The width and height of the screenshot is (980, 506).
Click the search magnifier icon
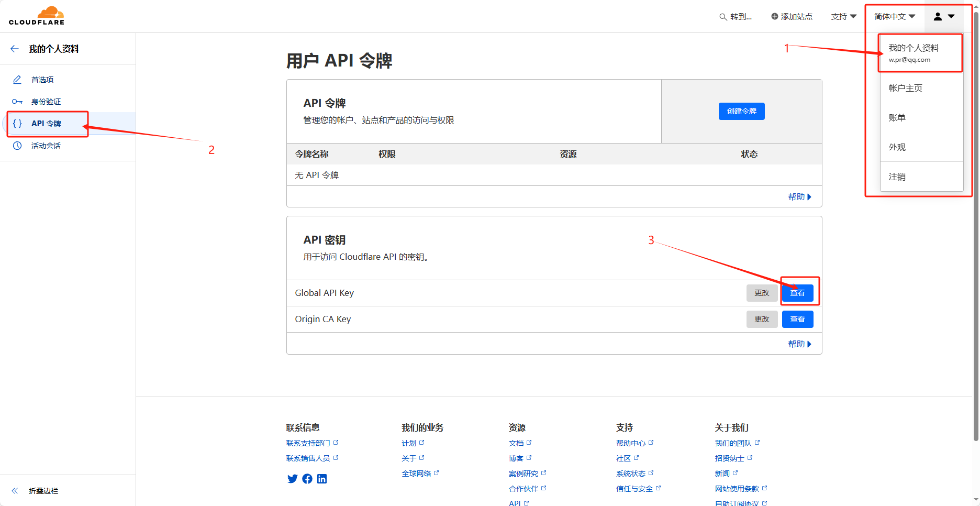tap(723, 17)
